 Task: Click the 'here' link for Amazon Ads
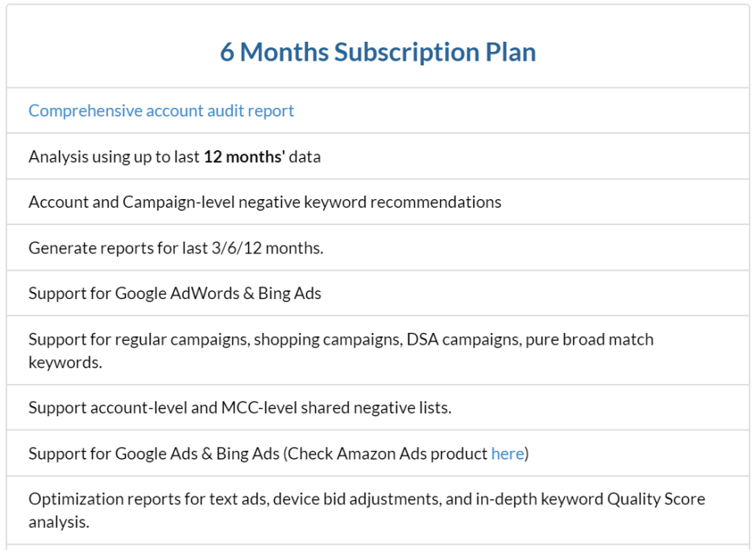point(507,454)
